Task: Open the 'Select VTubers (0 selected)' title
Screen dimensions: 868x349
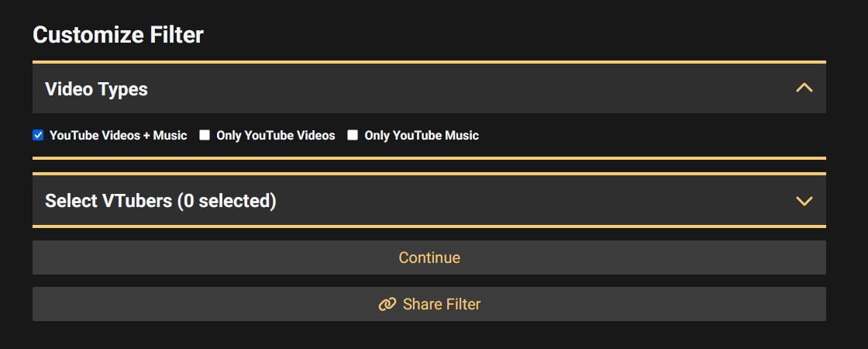Action: coord(160,201)
